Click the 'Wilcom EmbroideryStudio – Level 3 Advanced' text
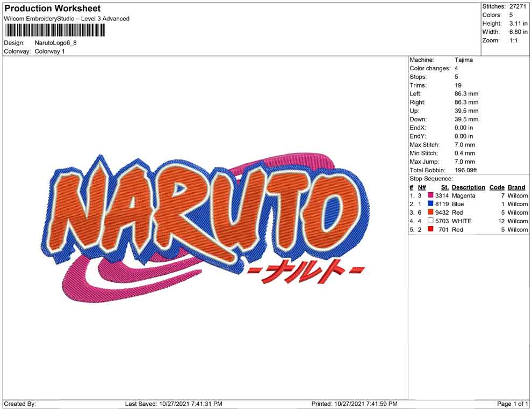This screenshot has width=532, height=409. coord(67,19)
